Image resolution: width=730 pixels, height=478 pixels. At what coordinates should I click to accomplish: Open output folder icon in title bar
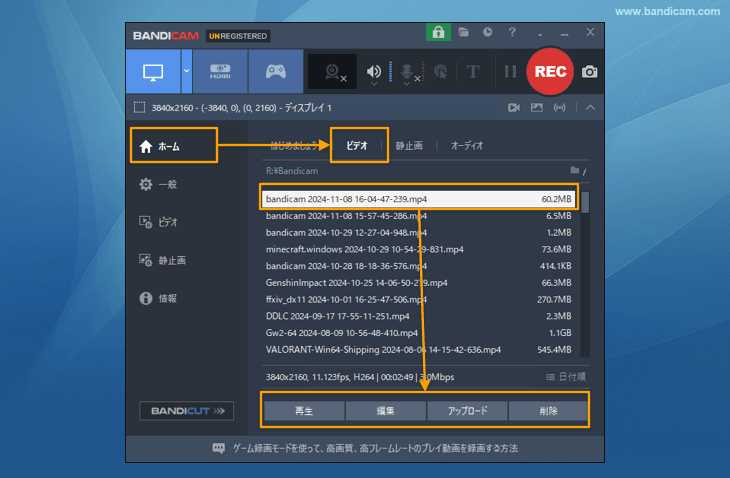[463, 32]
